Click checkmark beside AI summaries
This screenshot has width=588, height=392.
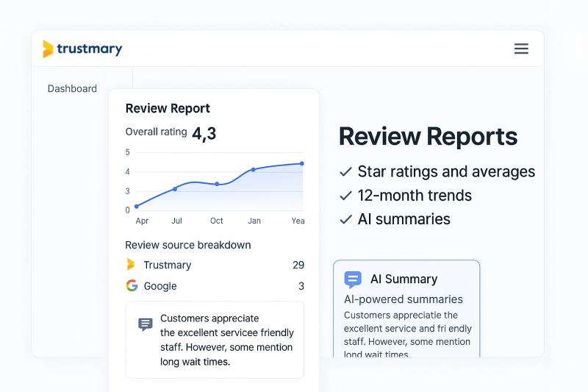tap(345, 219)
